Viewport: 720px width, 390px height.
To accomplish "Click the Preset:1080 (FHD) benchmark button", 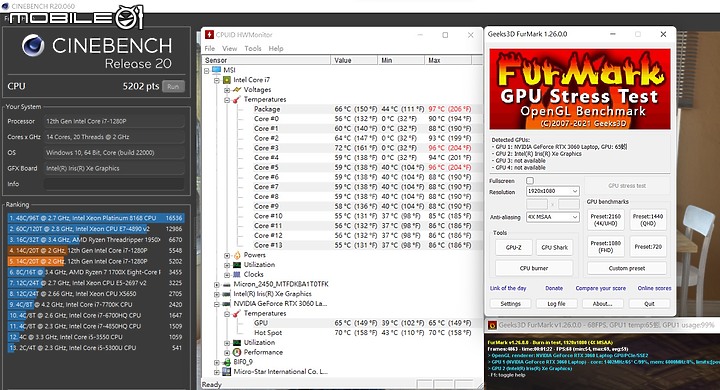I will click(606, 247).
